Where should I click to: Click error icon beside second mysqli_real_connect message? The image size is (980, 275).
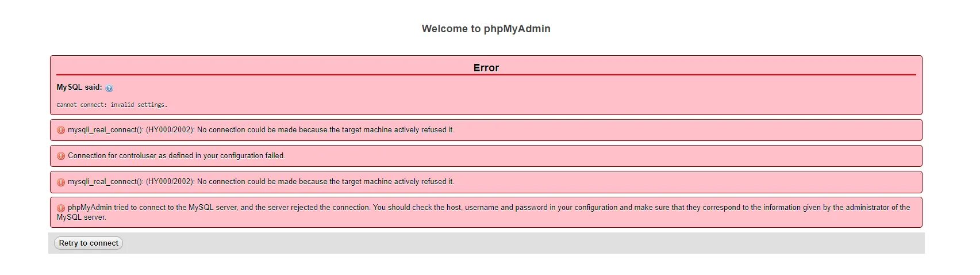click(61, 182)
